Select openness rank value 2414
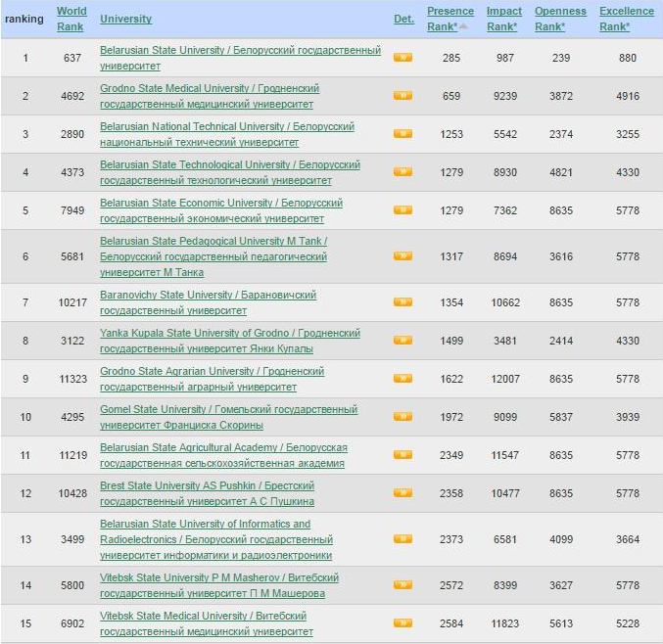663x644 pixels. [x=561, y=341]
